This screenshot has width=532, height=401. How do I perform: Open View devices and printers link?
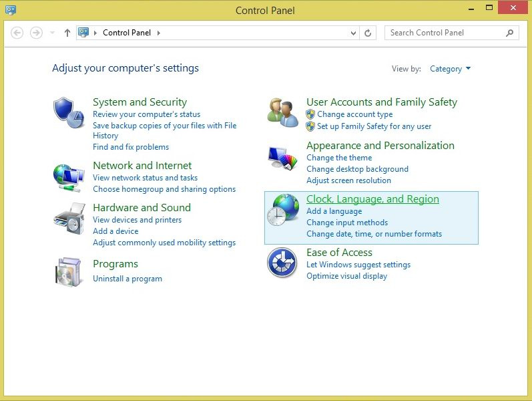[137, 220]
